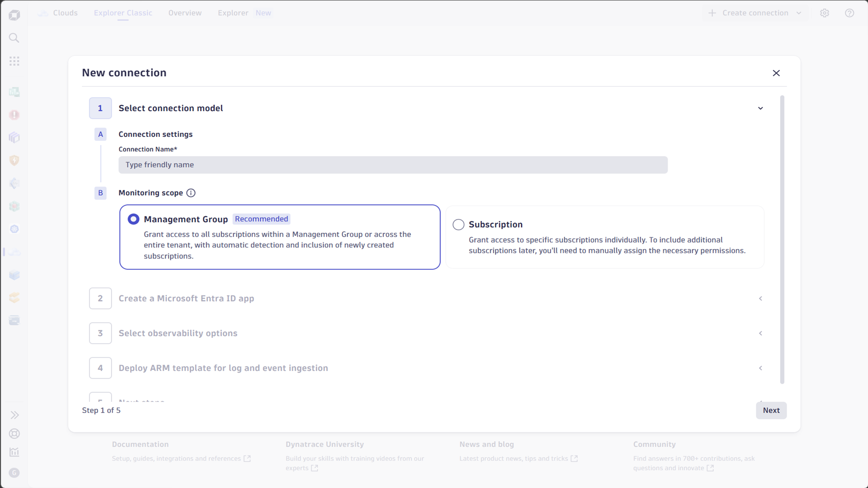
Task: Open the Dynatrace home logo
Action: 14,15
